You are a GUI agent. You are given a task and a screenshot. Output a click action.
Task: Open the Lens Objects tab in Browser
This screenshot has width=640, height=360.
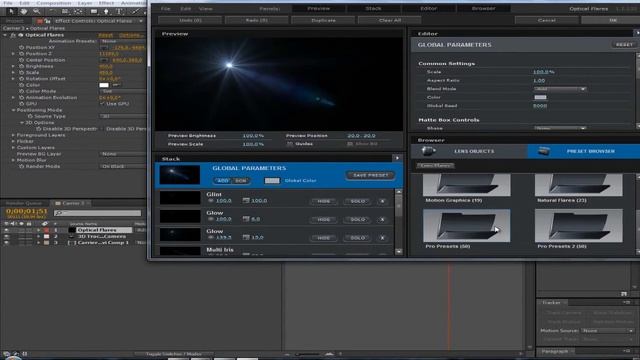pos(469,151)
